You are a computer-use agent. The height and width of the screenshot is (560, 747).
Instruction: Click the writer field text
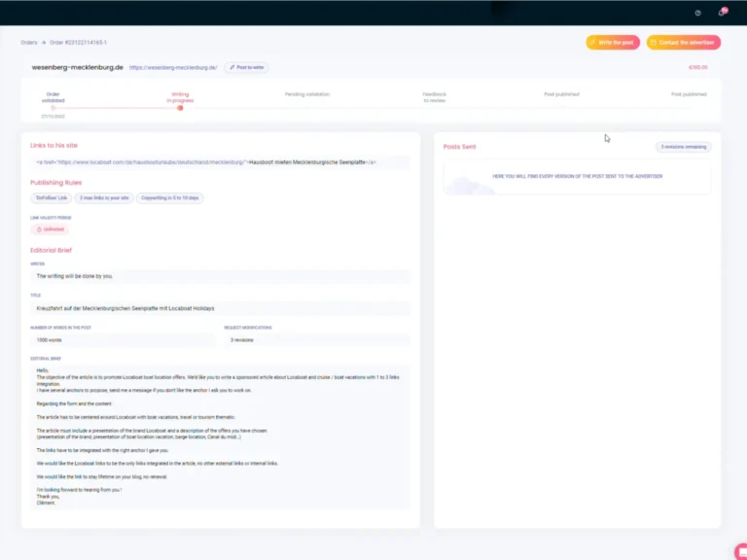click(x=220, y=276)
